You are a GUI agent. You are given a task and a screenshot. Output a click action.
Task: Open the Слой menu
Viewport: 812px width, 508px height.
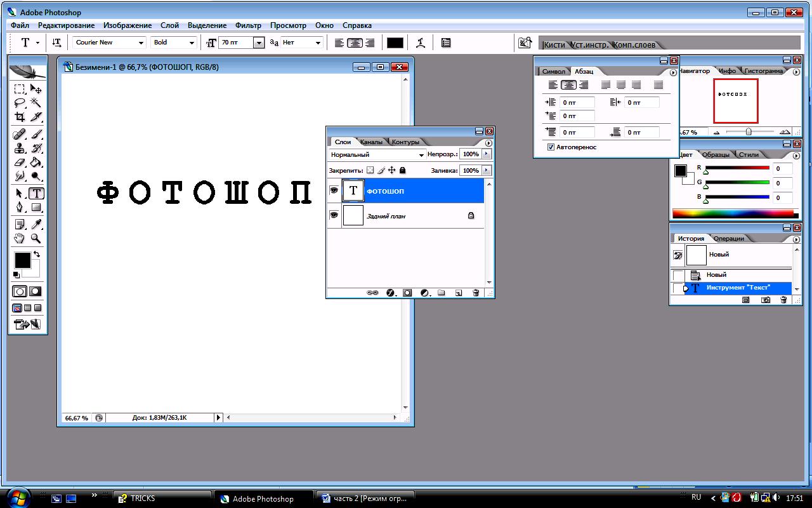pos(169,25)
